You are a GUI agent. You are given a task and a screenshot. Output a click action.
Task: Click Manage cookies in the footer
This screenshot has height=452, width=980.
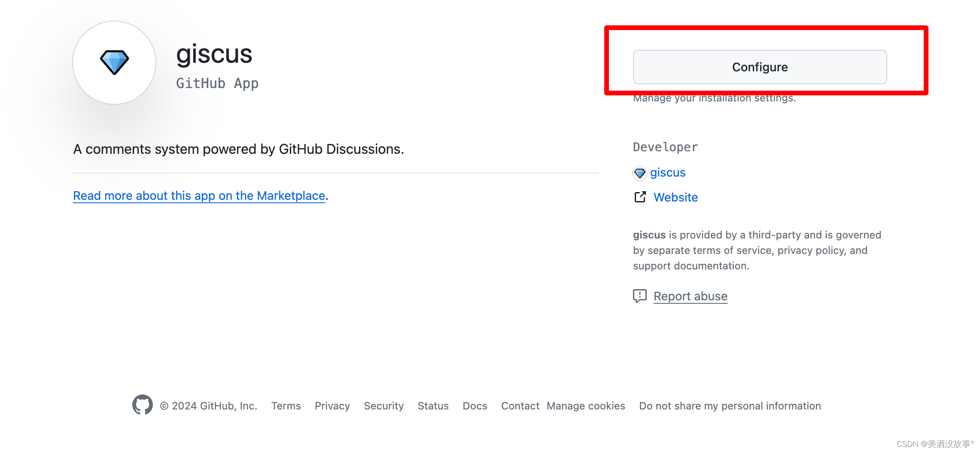(x=586, y=406)
